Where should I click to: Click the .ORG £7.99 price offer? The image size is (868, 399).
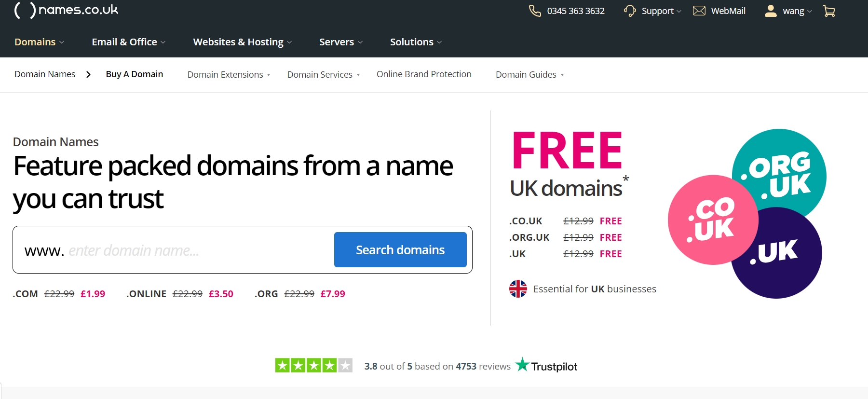(x=300, y=294)
